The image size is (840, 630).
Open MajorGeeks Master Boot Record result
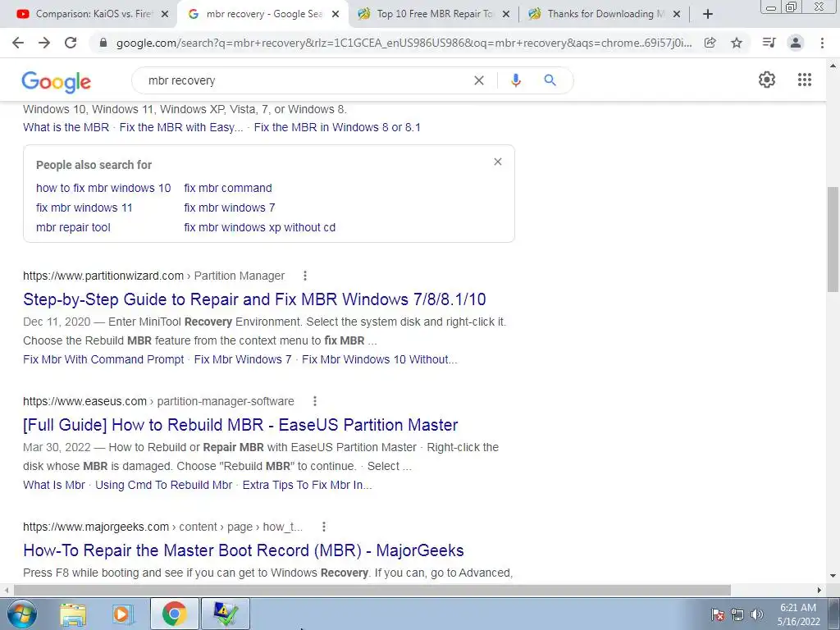point(243,550)
